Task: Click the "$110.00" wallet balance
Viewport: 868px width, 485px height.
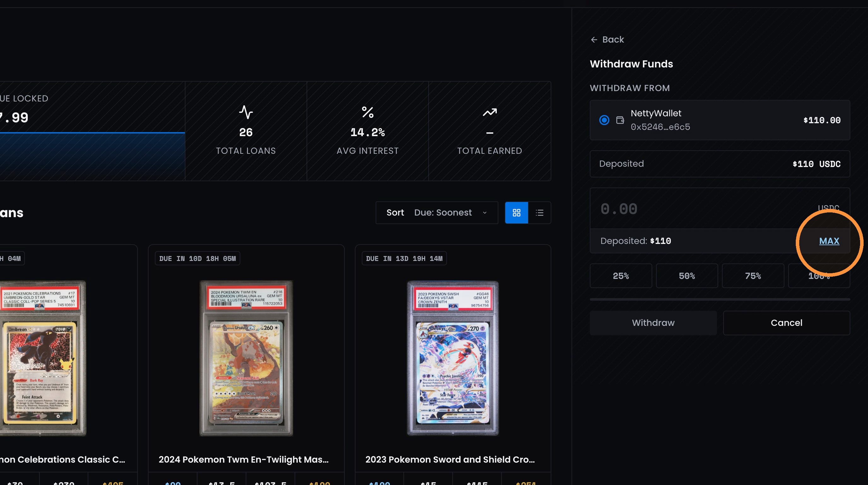Action: point(822,120)
